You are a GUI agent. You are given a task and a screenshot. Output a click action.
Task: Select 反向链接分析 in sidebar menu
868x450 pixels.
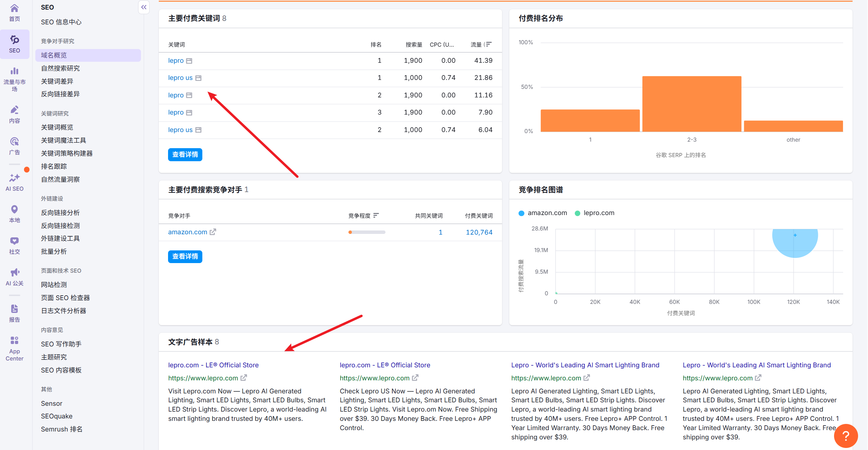point(60,213)
